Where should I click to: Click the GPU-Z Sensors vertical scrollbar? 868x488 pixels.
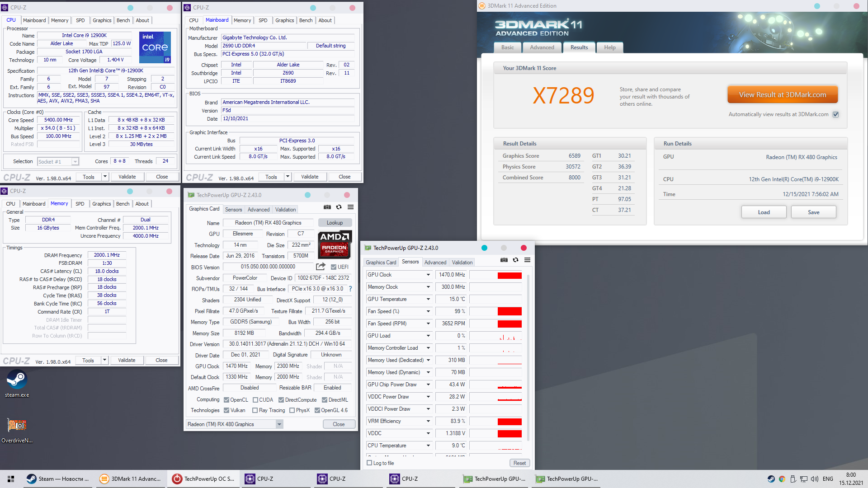tap(528, 357)
